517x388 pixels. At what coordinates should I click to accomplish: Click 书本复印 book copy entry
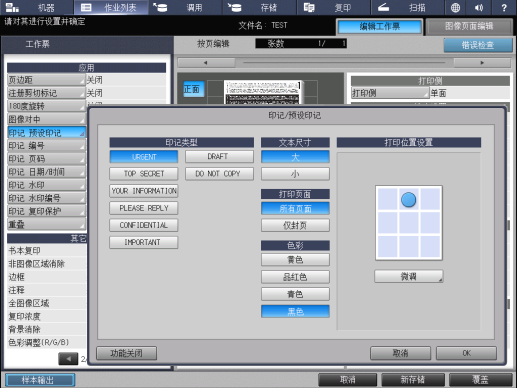click(46, 251)
